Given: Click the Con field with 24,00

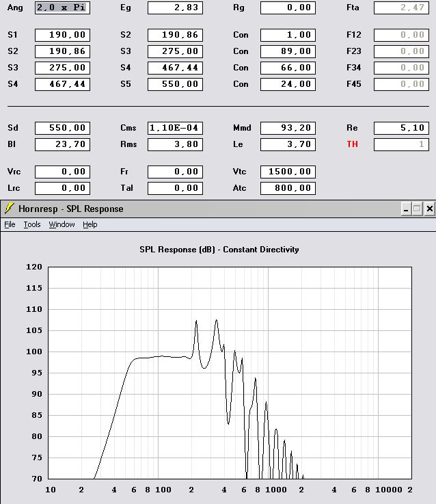Looking at the screenshot, I should coord(288,84).
